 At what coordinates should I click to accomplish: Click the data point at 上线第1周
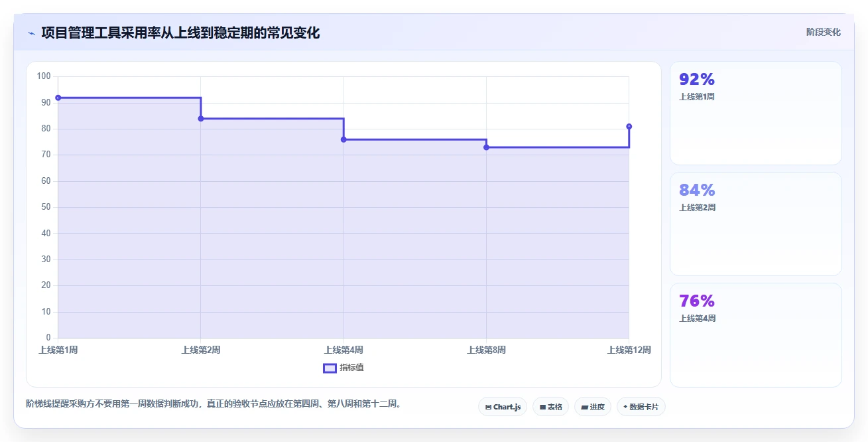pyautogui.click(x=58, y=98)
